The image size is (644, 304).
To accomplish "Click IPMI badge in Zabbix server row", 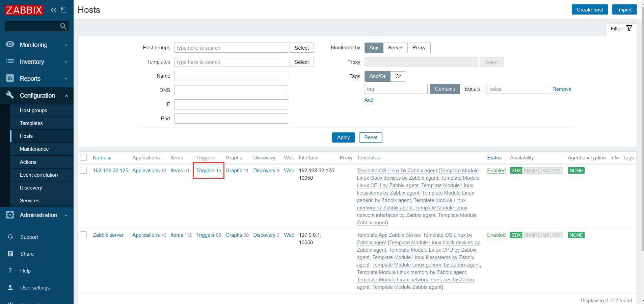I will click(x=557, y=235).
